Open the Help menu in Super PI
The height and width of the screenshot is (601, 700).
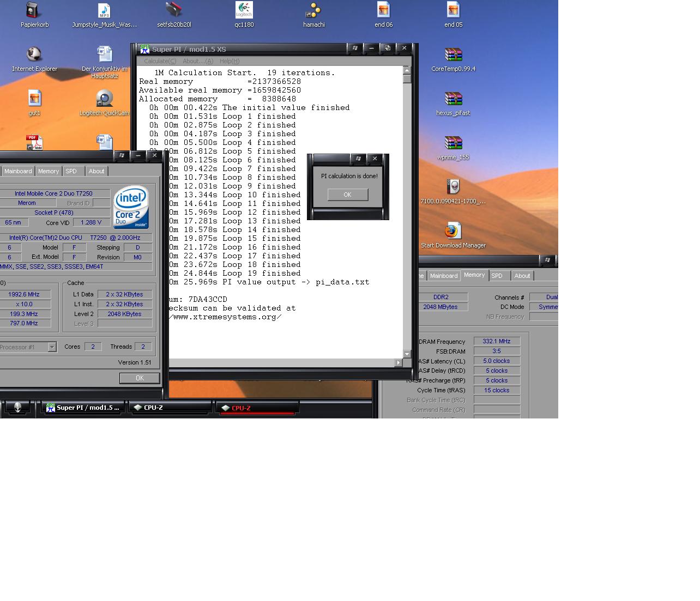[x=229, y=61]
